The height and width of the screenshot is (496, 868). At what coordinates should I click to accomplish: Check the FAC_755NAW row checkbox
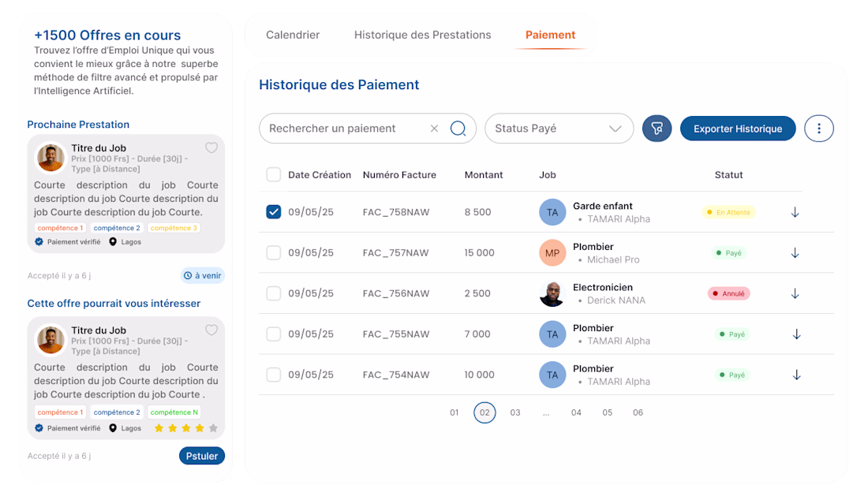274,334
